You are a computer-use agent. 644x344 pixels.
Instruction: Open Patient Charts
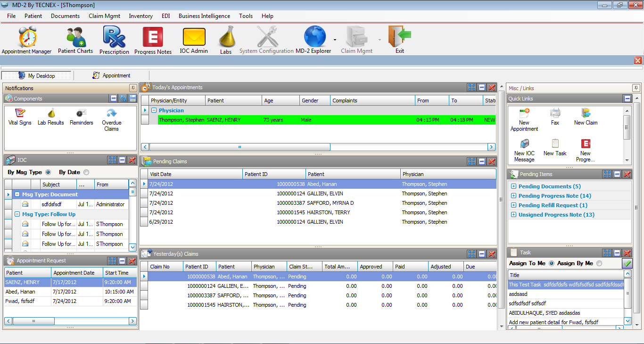(75, 40)
